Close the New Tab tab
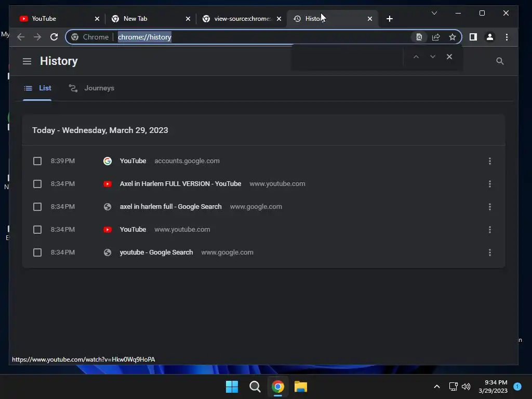The height and width of the screenshot is (399, 532). pos(188,19)
